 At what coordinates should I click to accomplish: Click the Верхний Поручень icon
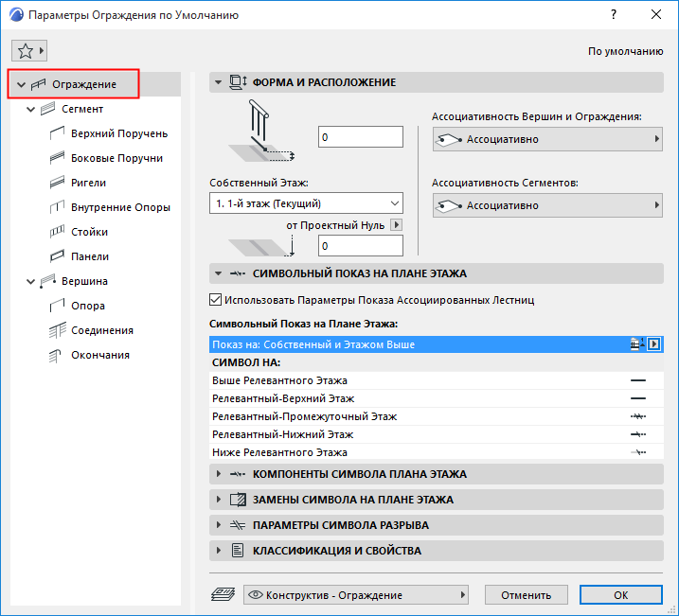[x=57, y=133]
